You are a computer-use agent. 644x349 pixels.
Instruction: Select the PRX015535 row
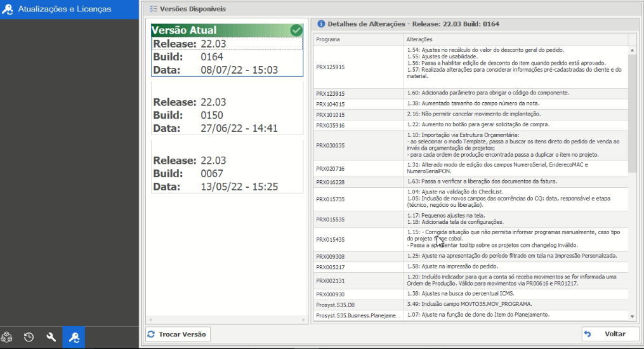click(471, 220)
